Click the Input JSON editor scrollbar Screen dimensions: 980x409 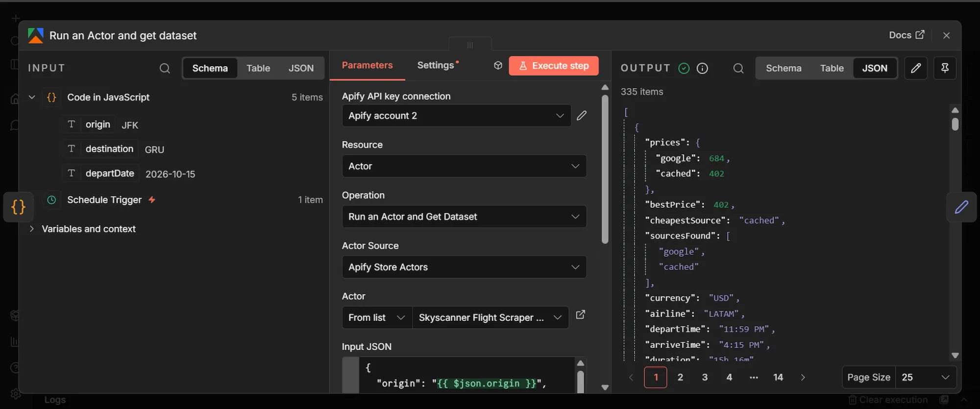point(580,381)
